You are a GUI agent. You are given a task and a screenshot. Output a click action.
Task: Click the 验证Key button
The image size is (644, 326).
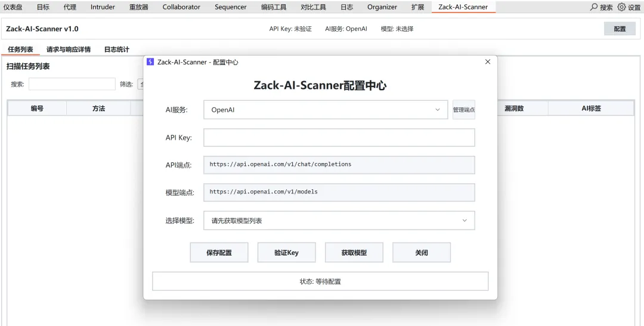pos(286,253)
